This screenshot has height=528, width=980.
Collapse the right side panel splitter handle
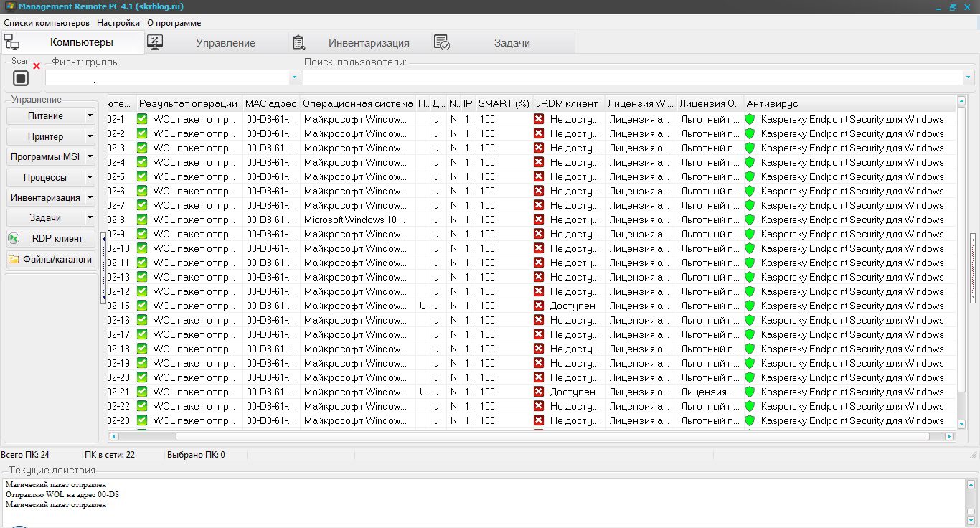coord(973,268)
